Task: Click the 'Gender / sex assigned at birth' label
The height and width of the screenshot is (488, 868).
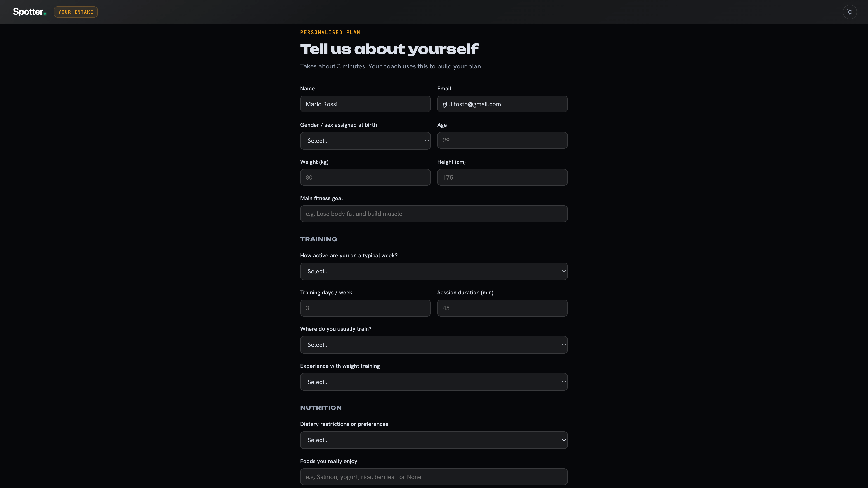Action: pyautogui.click(x=338, y=125)
